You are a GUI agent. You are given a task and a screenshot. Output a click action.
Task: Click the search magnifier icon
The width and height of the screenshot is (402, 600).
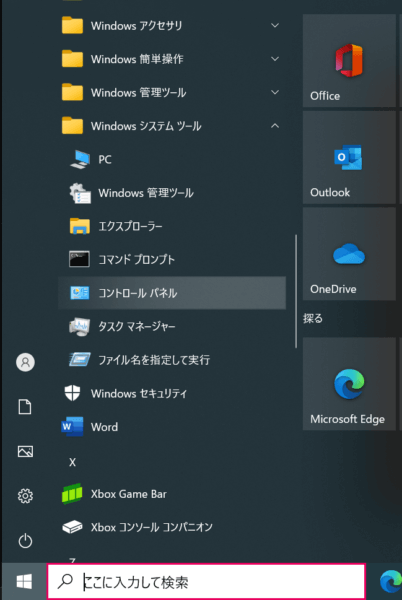tap(65, 581)
